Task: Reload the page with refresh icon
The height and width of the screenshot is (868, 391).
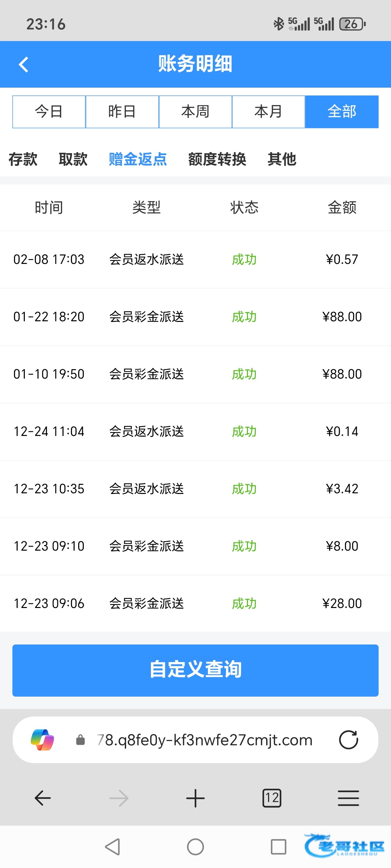Action: [348, 740]
